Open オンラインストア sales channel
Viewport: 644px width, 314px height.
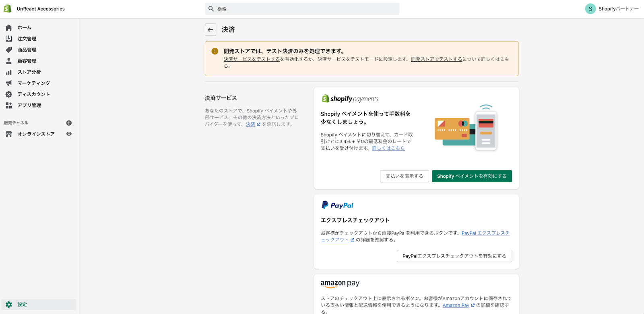[x=36, y=134]
